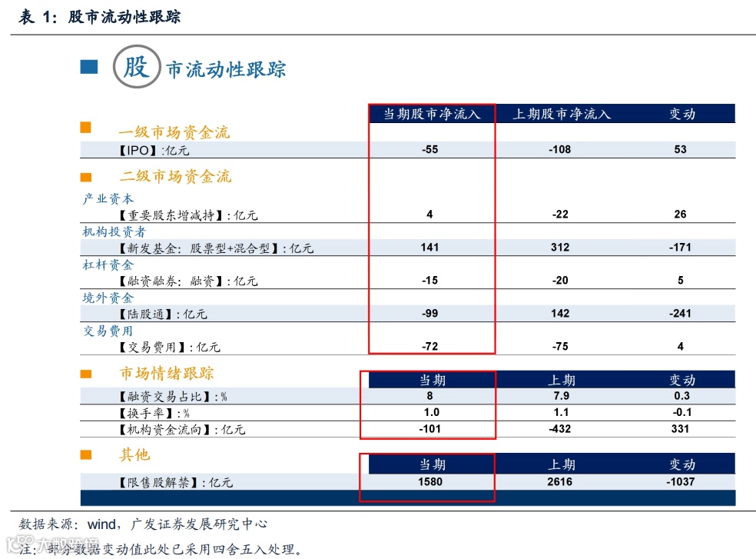This screenshot has height=559, width=756.
Task: Click the 【交易费用】:亿元 row label
Action: pyautogui.click(x=170, y=347)
